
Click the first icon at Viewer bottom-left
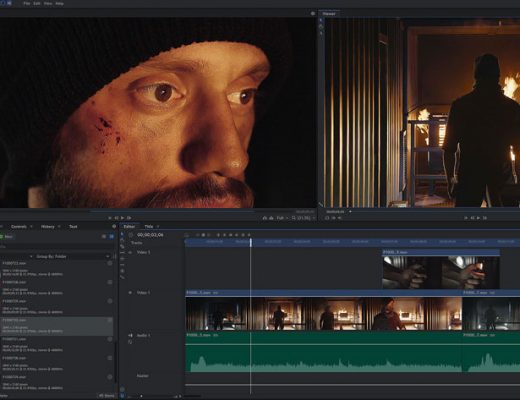pyautogui.click(x=327, y=218)
